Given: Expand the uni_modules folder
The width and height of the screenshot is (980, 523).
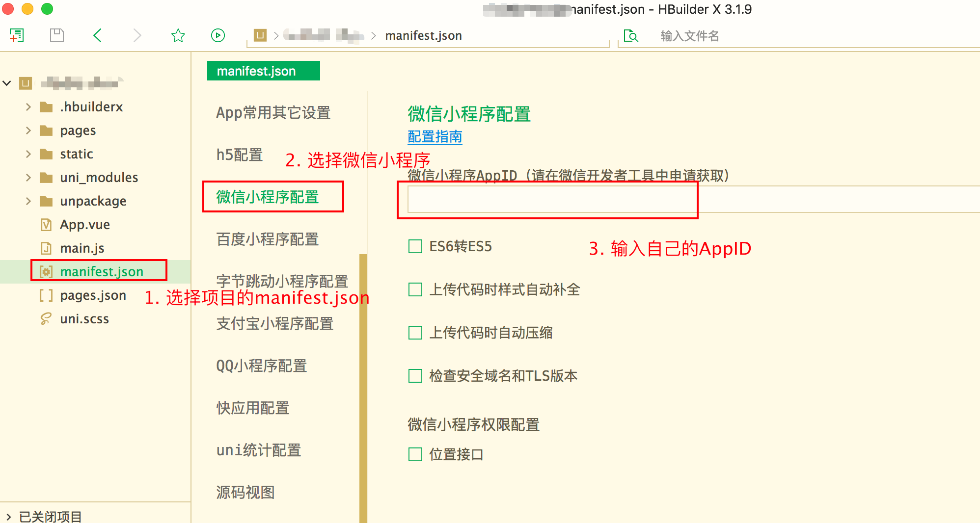Looking at the screenshot, I should (28, 178).
